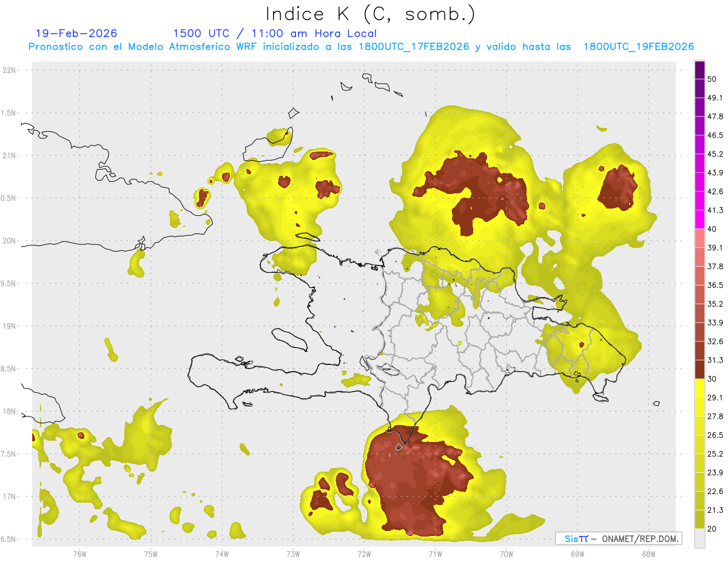Click the '42.6' colorbar value

716,192
